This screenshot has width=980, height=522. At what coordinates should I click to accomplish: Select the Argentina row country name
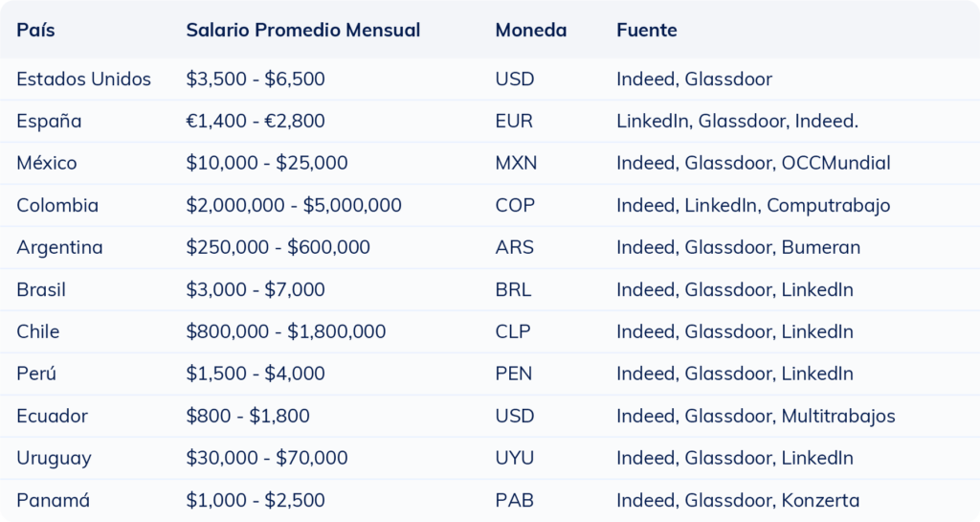pos(59,248)
